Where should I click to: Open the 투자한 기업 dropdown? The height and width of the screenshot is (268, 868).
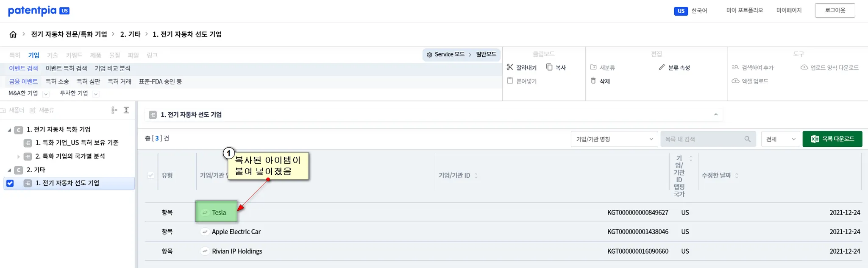(96, 94)
